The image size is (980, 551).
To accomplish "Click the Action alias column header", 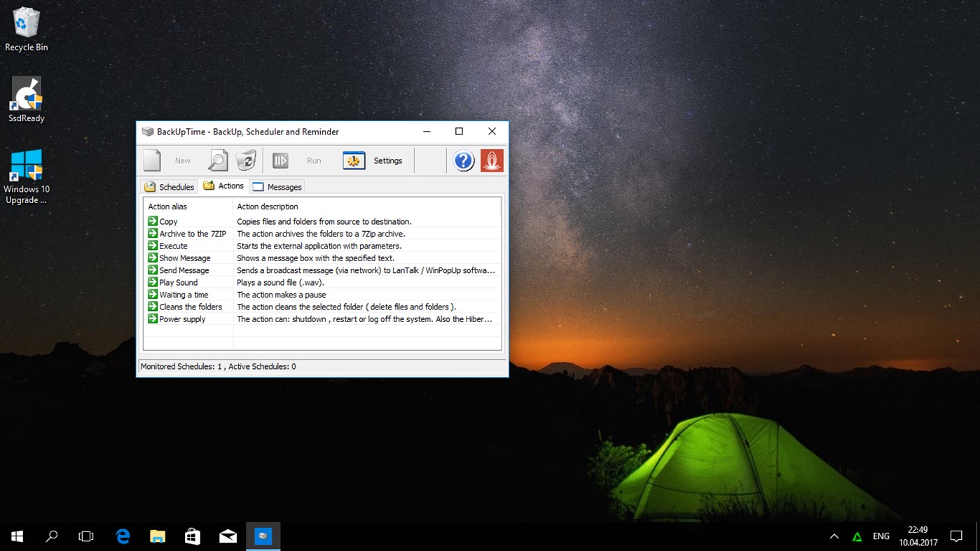I will (167, 206).
